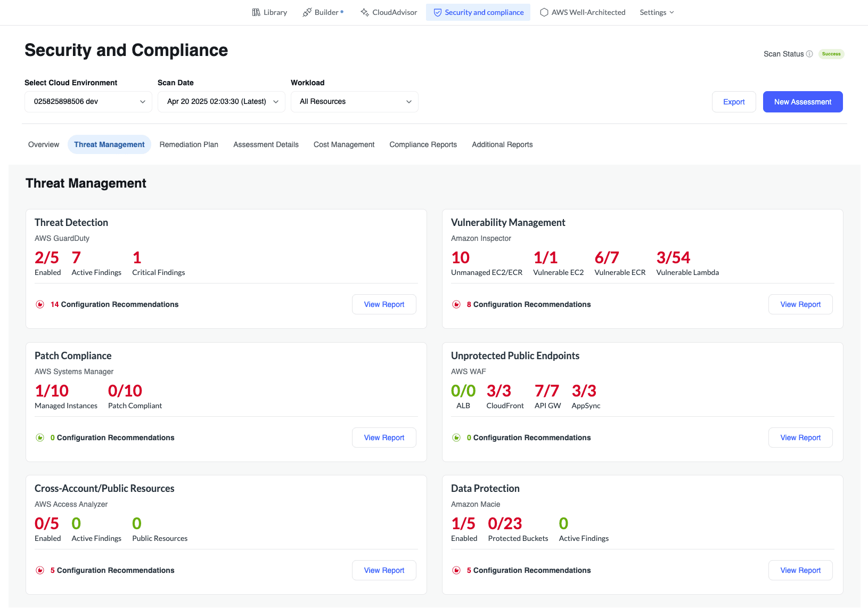Click the 3/3 AppSync value
Screen dimensions: 868x615
(x=586, y=396)
